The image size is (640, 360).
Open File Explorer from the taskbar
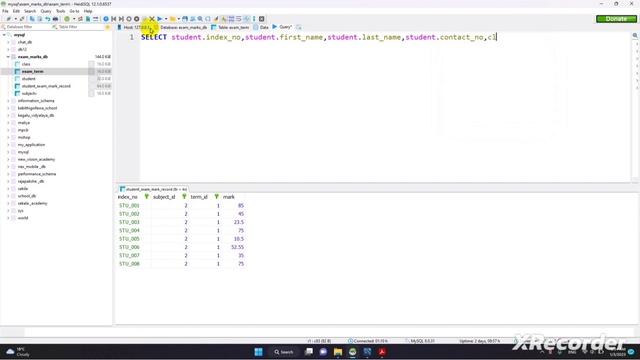coord(338,352)
